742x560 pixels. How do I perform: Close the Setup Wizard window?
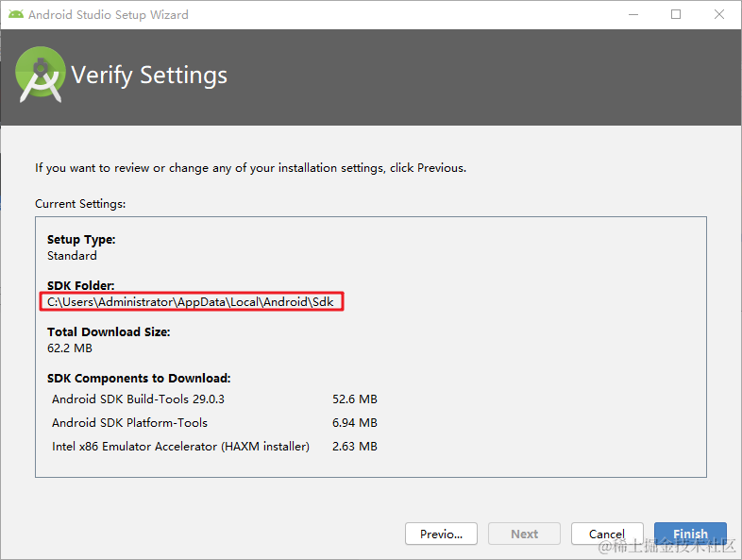click(719, 15)
